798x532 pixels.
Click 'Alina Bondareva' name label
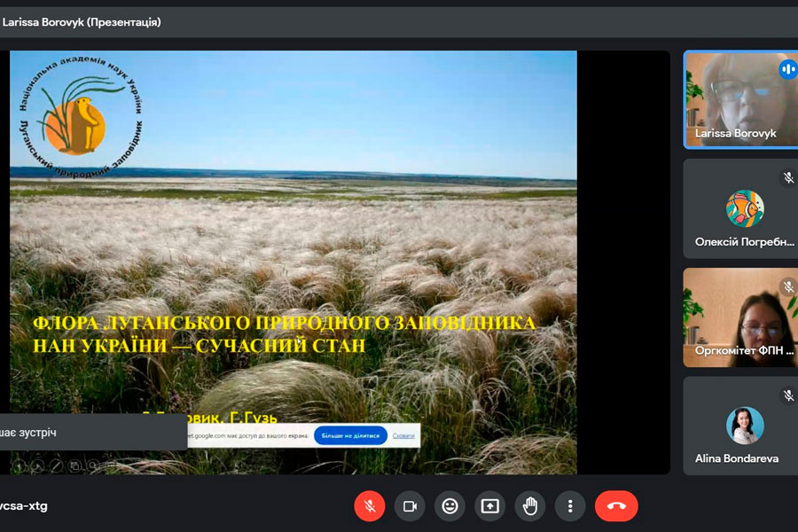tap(737, 458)
